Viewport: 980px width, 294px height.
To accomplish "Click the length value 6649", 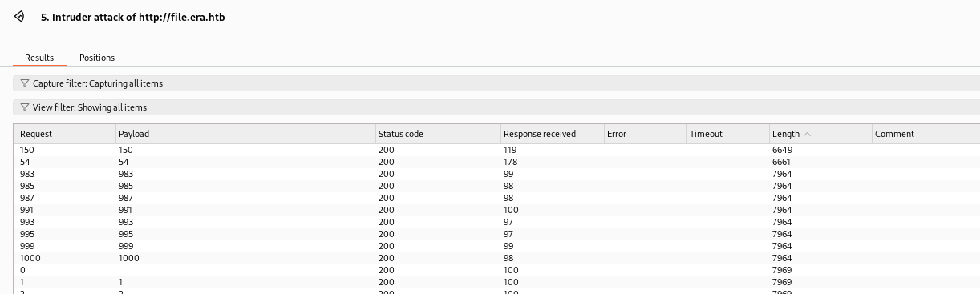I will pos(782,150).
